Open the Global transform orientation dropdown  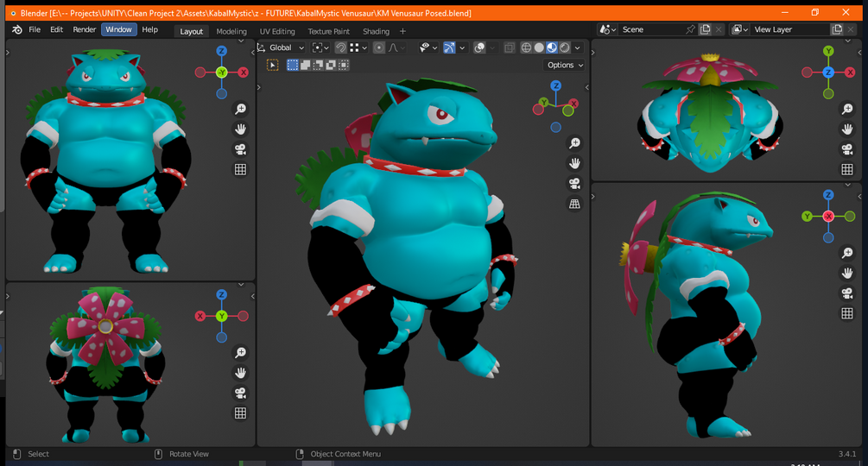[x=282, y=47]
